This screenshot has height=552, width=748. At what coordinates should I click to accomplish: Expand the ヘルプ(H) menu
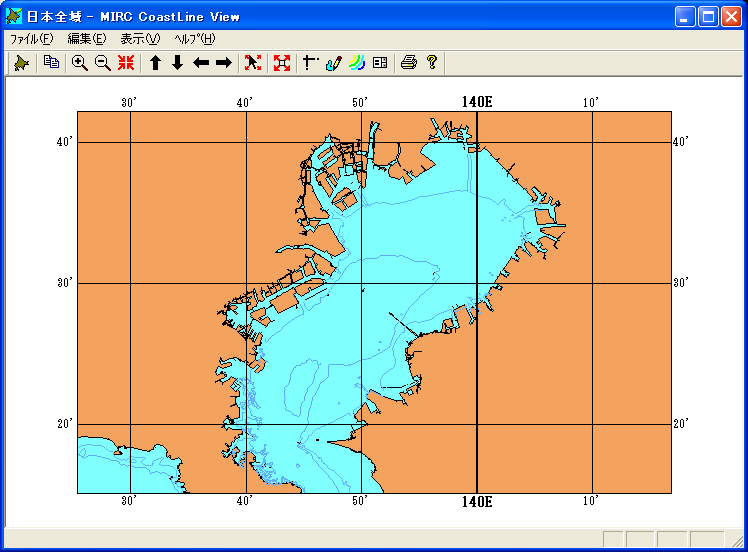(x=194, y=39)
